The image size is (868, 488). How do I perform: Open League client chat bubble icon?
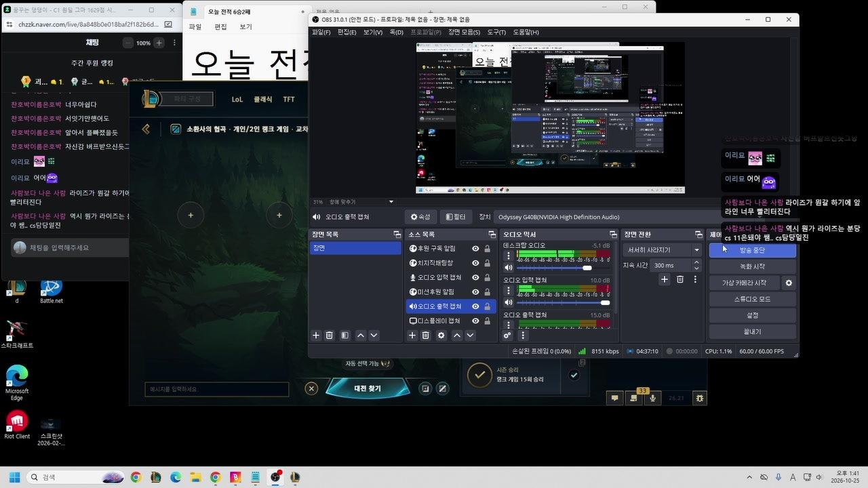(x=615, y=398)
